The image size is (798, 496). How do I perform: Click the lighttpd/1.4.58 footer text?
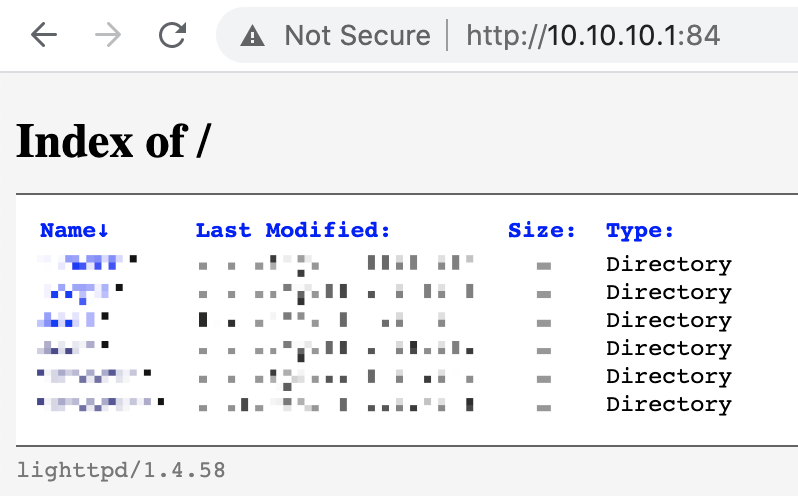point(121,469)
